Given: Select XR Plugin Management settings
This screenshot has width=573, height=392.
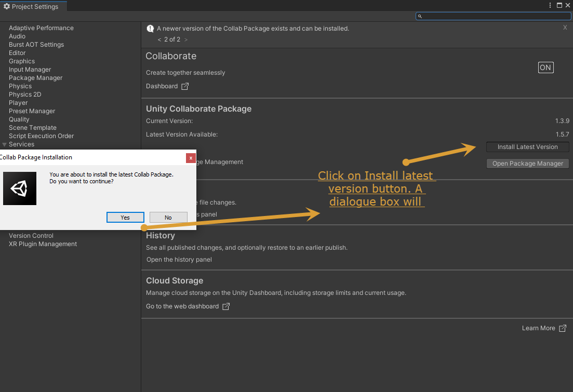Looking at the screenshot, I should pyautogui.click(x=43, y=244).
